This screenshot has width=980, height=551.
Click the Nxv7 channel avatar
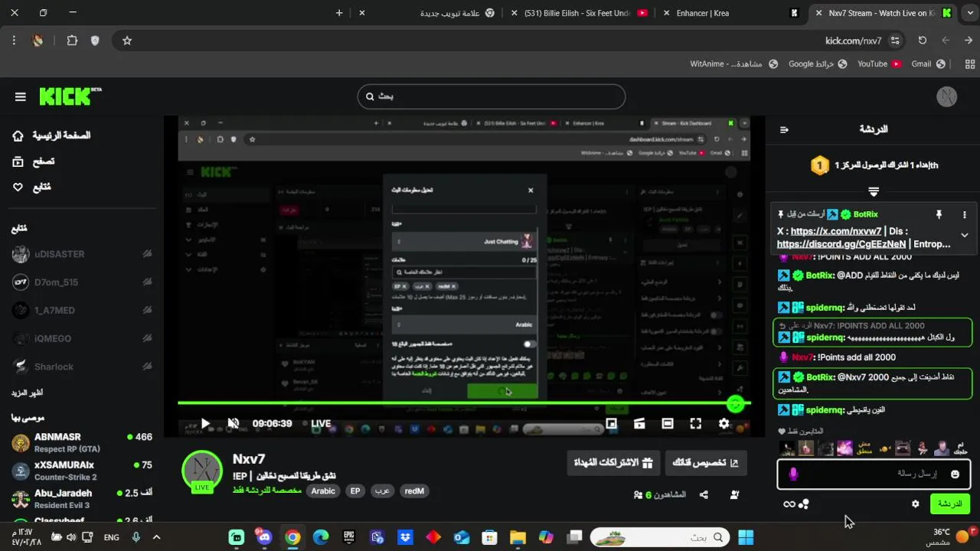click(x=202, y=470)
